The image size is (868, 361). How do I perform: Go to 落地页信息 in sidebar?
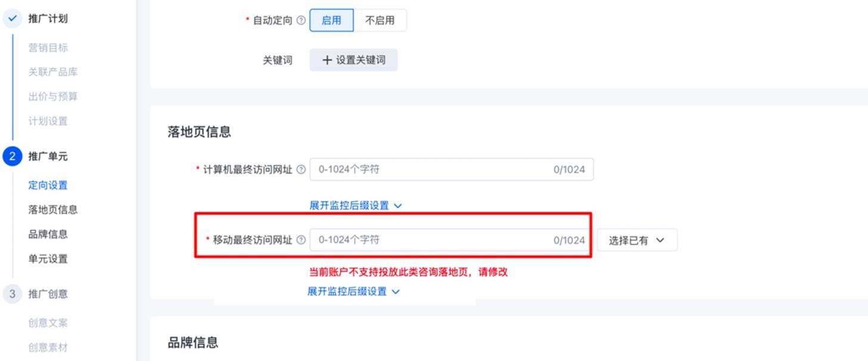pyautogui.click(x=52, y=209)
